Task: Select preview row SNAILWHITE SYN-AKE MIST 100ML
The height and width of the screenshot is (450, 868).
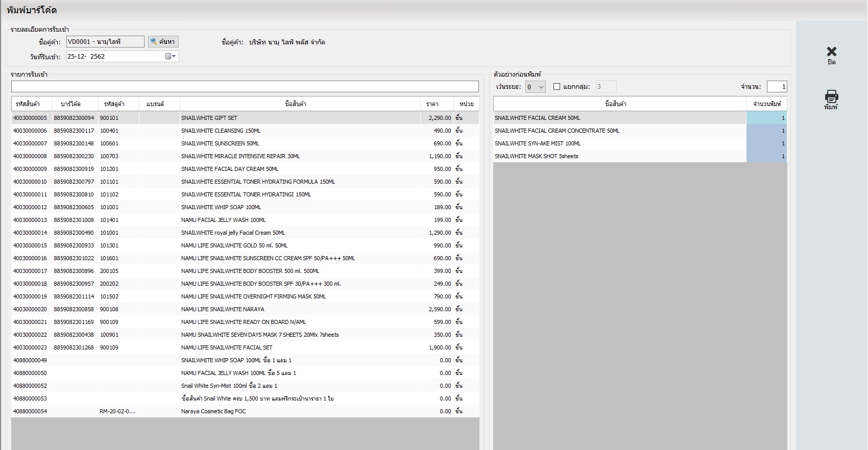Action: click(640, 143)
